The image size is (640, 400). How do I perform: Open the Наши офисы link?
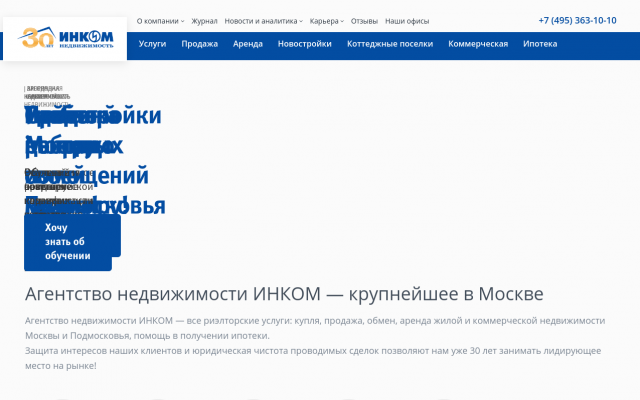[407, 21]
